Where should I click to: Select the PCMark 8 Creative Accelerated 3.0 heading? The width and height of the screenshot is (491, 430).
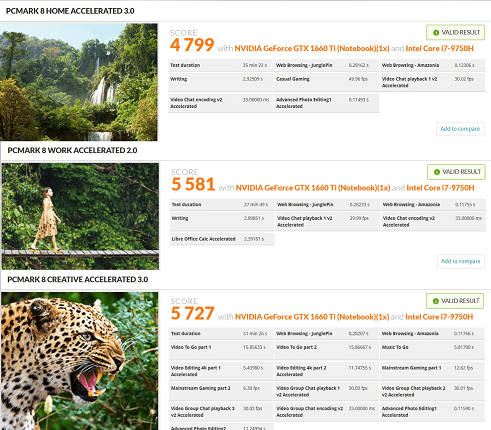click(x=78, y=279)
